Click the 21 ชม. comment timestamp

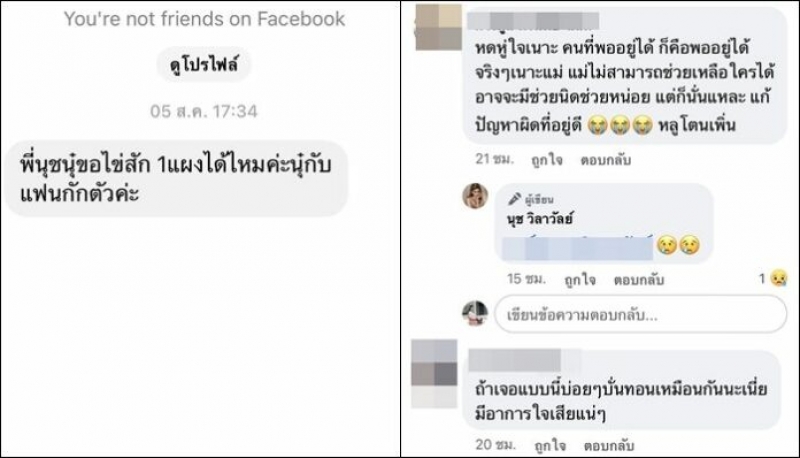coord(494,160)
